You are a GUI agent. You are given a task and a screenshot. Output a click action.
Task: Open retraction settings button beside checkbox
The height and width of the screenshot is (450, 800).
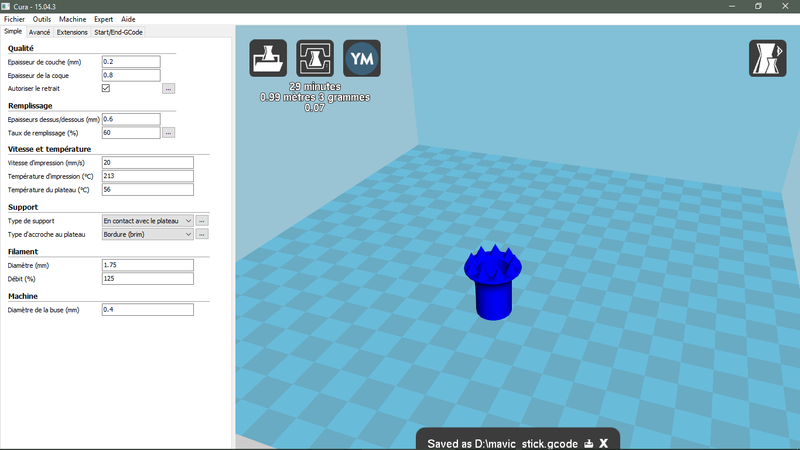click(169, 89)
